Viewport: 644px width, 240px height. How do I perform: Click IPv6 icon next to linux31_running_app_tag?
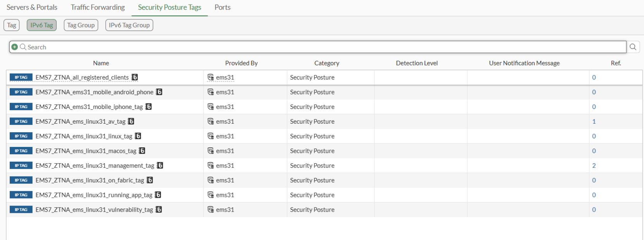pos(158,195)
